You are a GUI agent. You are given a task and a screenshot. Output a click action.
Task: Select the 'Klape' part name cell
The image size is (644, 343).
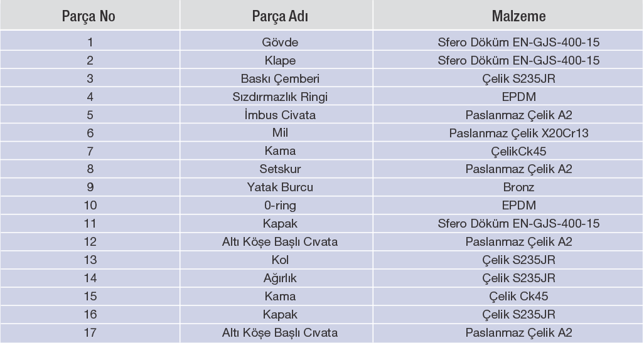[x=279, y=61]
